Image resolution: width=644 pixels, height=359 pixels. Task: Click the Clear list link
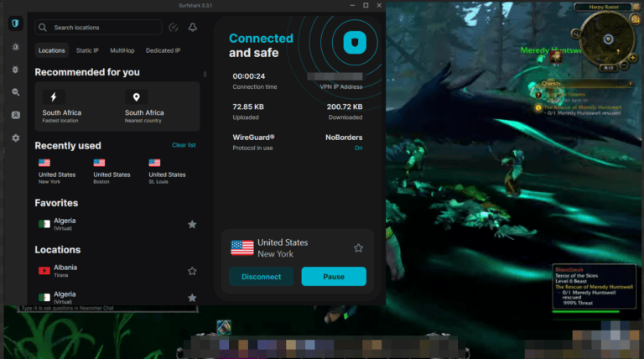[184, 145]
